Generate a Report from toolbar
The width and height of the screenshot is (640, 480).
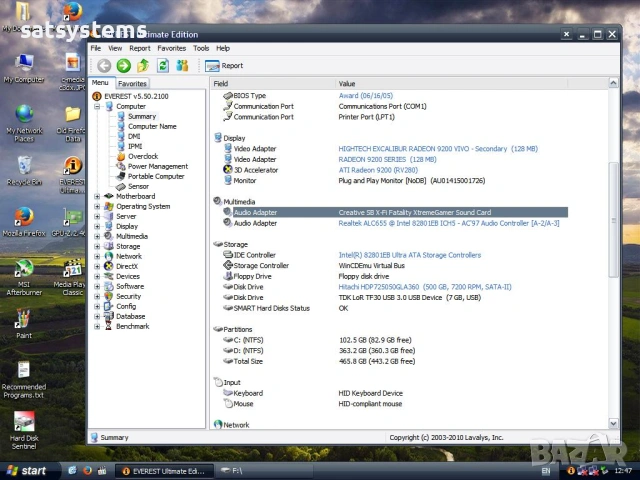point(224,66)
